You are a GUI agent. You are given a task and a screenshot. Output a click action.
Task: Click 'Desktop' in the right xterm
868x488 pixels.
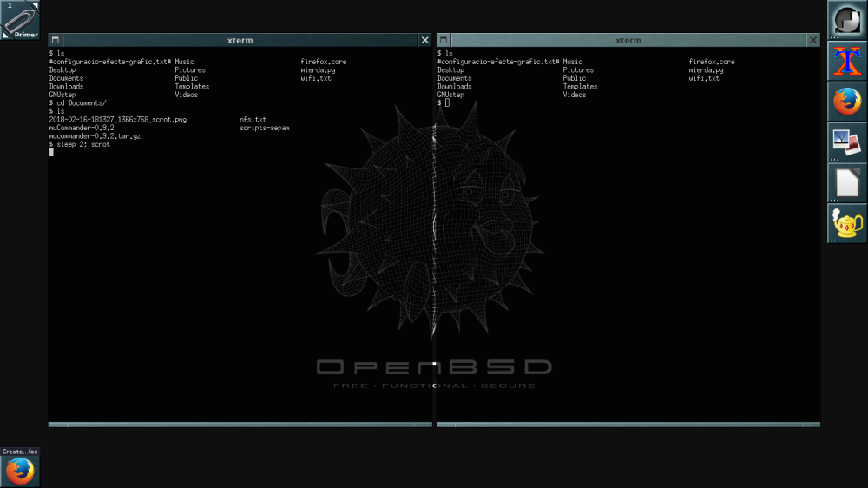450,70
